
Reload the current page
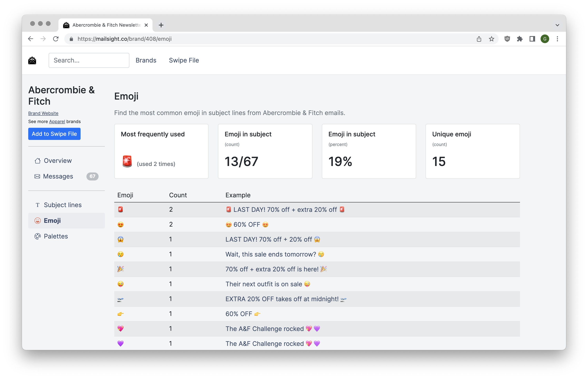coord(56,39)
